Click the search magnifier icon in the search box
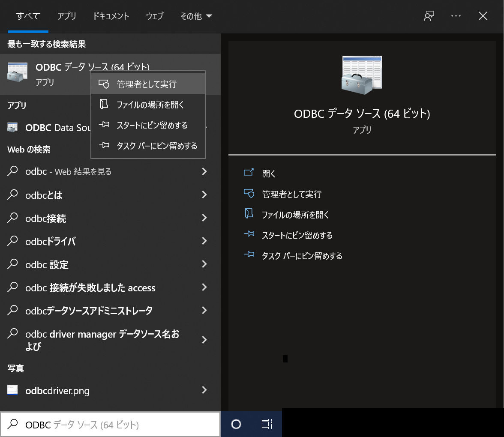504x437 pixels. coord(12,424)
